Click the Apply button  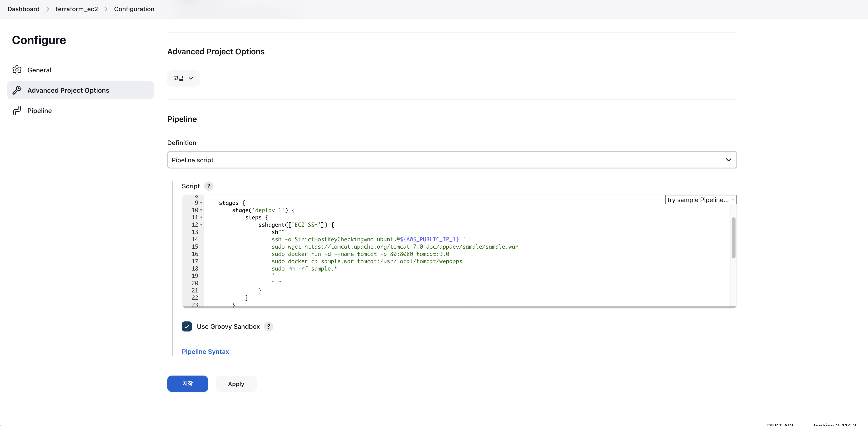coord(236,384)
